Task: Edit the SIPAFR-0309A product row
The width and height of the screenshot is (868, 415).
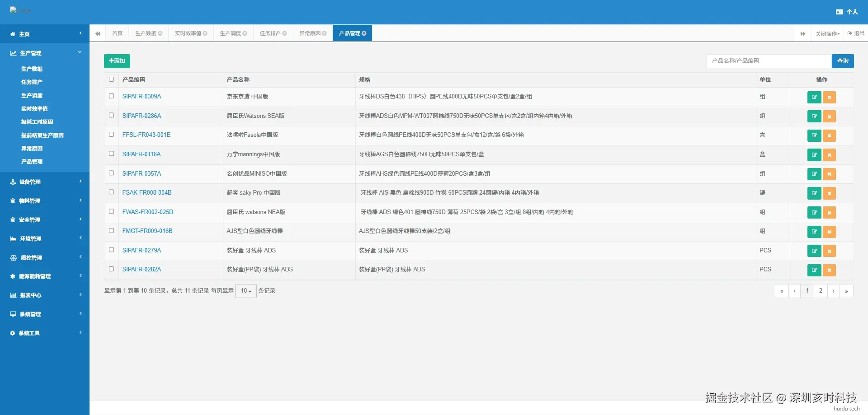Action: pyautogui.click(x=814, y=97)
